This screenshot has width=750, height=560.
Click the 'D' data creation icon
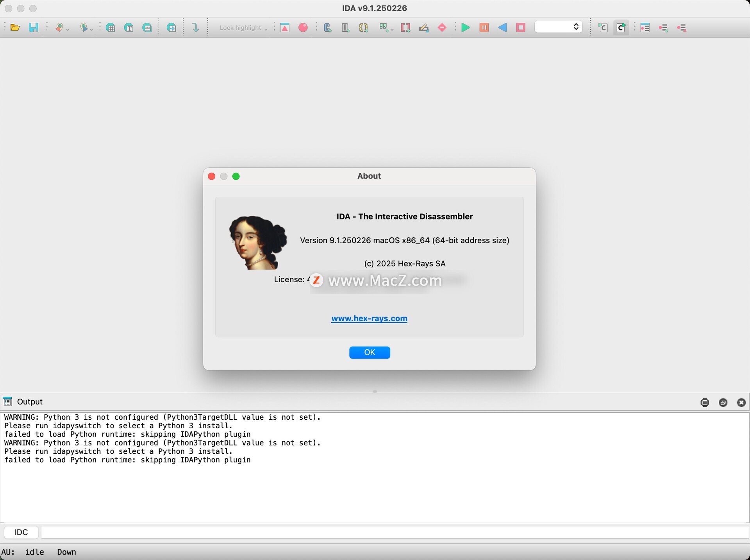click(345, 28)
